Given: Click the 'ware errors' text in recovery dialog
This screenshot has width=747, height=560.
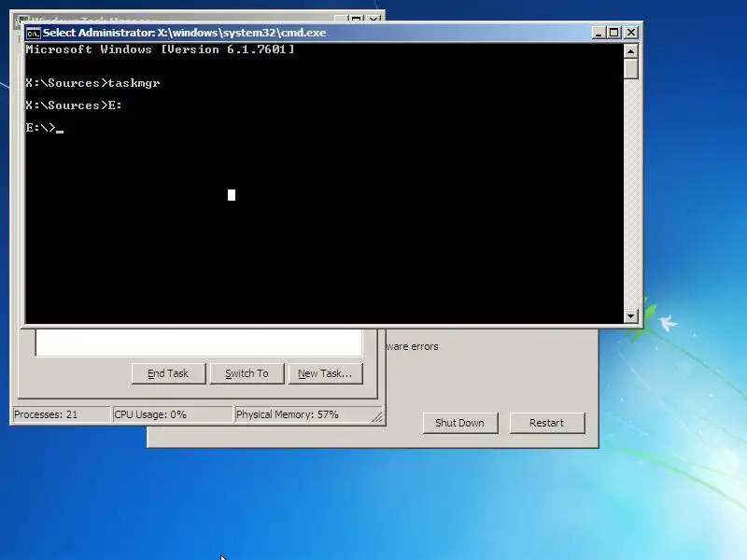Looking at the screenshot, I should [412, 346].
